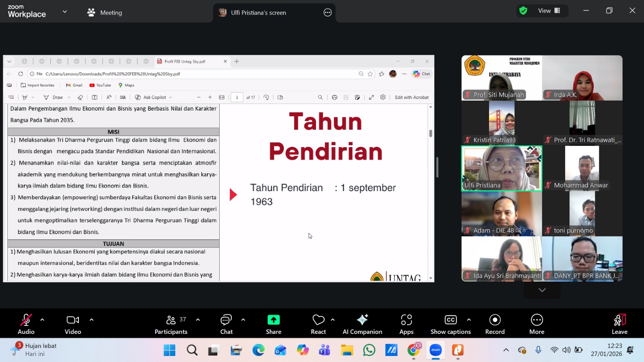644x362 pixels.
Task: Rotate the PDF page
Action: 266,97
